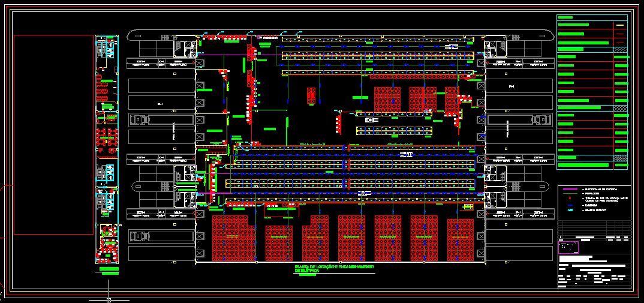Select the rightmost red pallet block in bottom row
644x303 pixels.
pyautogui.click(x=461, y=240)
